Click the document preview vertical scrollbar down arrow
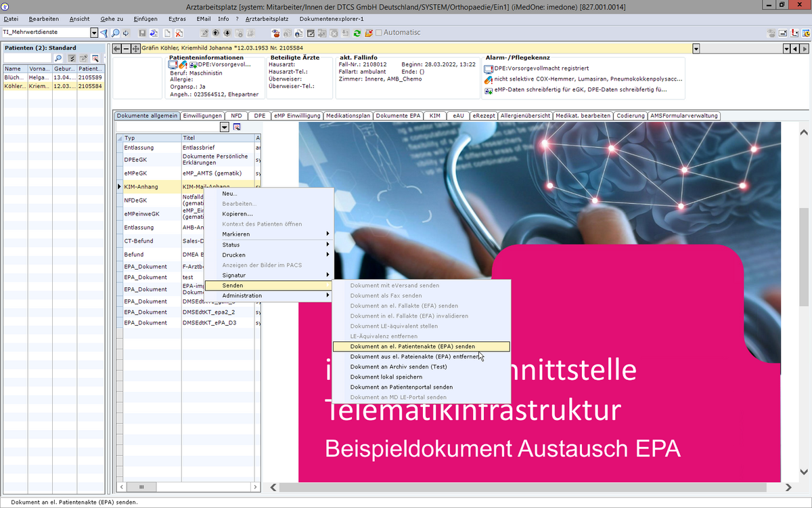This screenshot has height=508, width=812. 803,471
